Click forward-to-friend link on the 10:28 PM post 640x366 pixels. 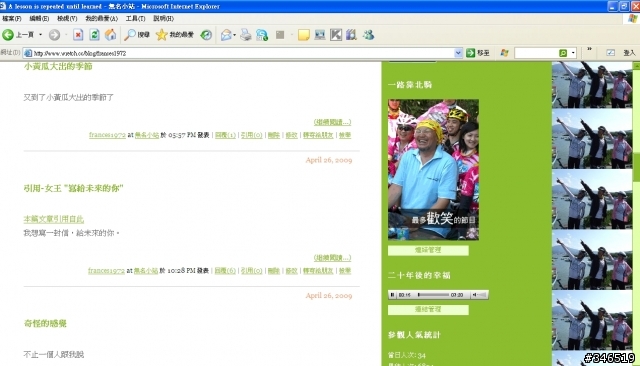click(318, 271)
